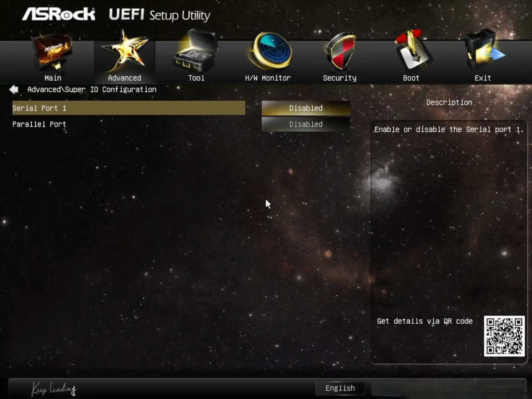Screen dimensions: 532x399
Task: Click the Exit tab label
Action: coord(482,78)
